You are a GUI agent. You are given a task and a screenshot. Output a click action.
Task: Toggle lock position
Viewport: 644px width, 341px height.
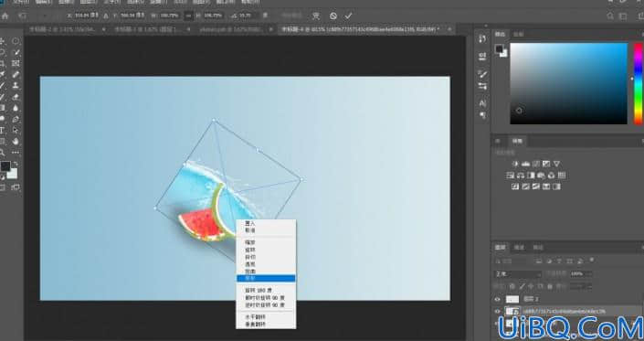[532, 286]
